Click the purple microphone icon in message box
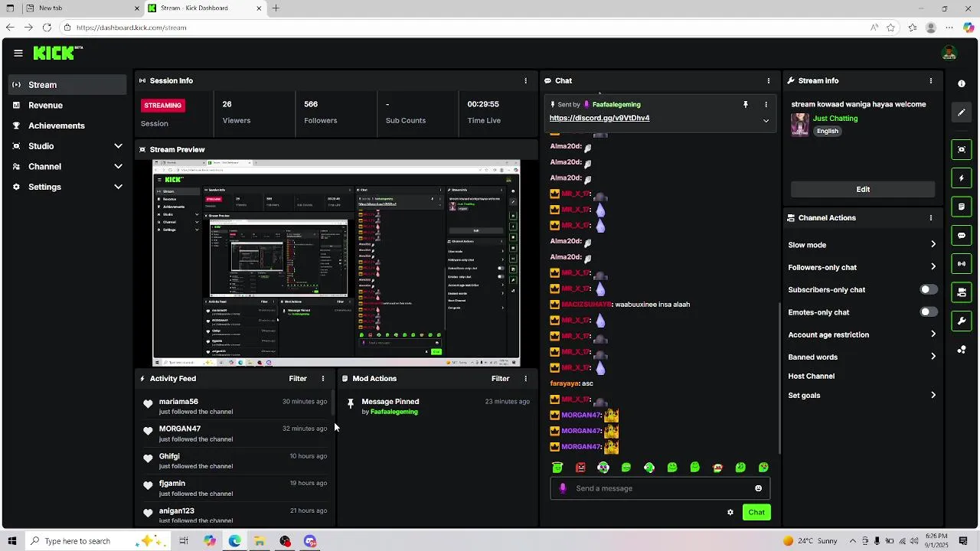 coord(563,488)
